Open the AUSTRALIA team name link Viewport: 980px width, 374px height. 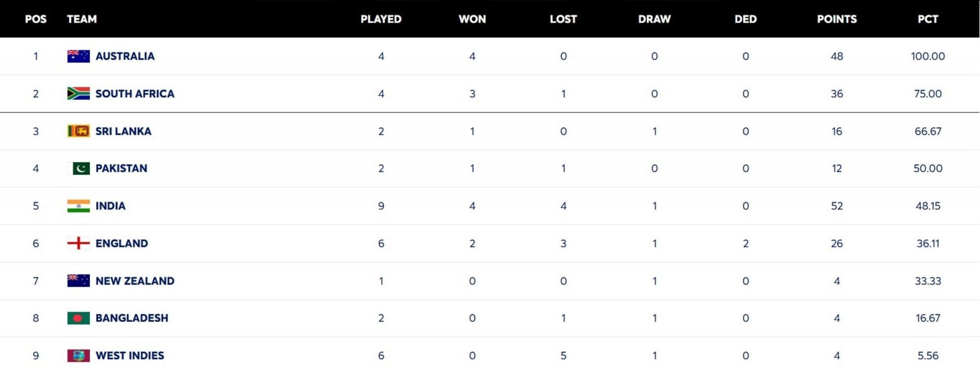point(125,56)
